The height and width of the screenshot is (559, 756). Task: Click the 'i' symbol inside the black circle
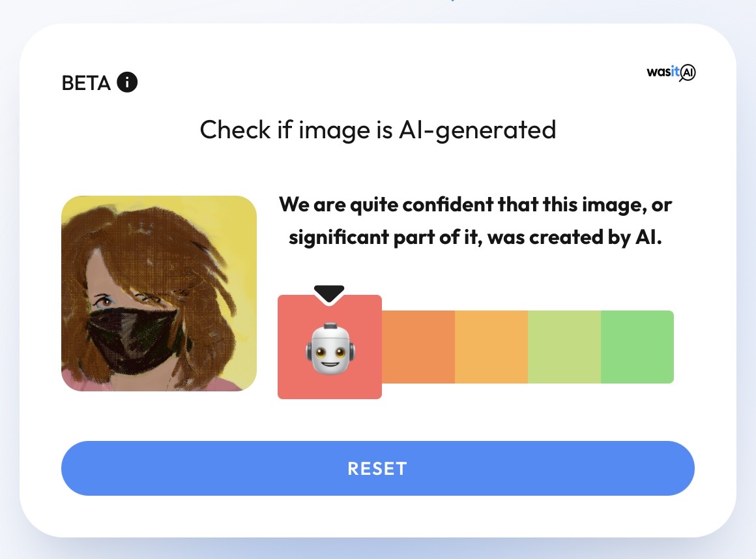[127, 82]
